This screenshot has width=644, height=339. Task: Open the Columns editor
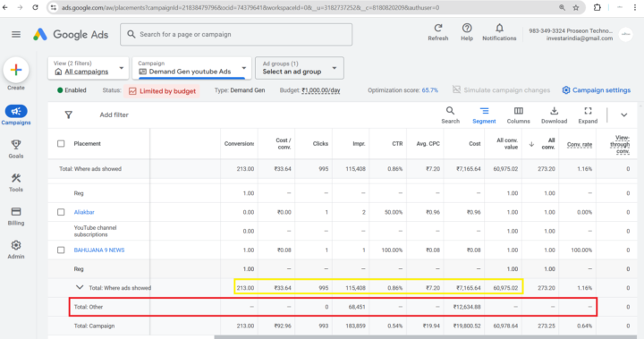[x=518, y=115]
